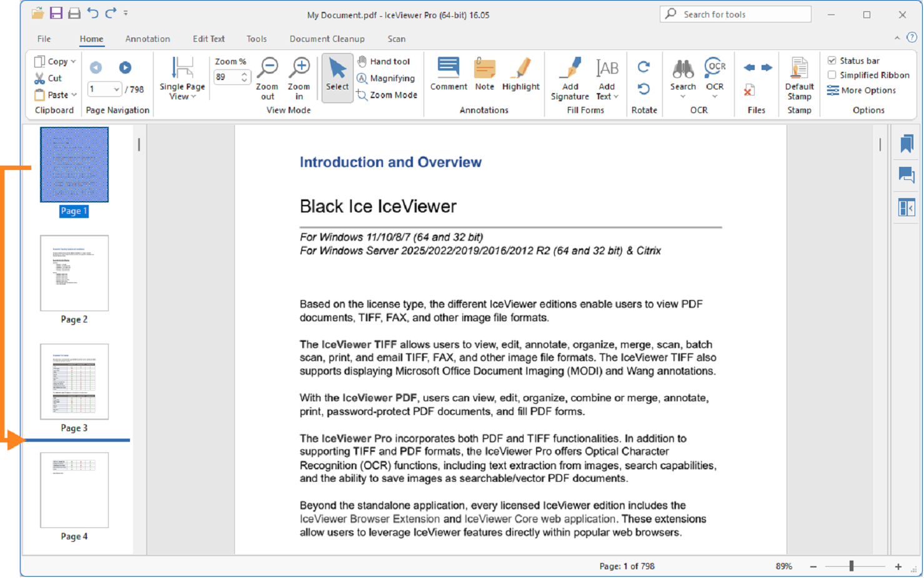
Task: Cut the selection with the Cut button
Action: (x=48, y=78)
